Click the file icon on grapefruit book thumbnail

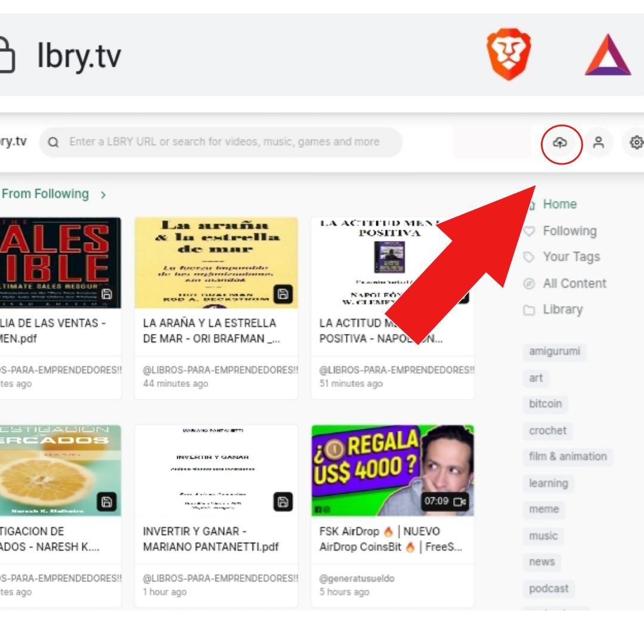(107, 502)
